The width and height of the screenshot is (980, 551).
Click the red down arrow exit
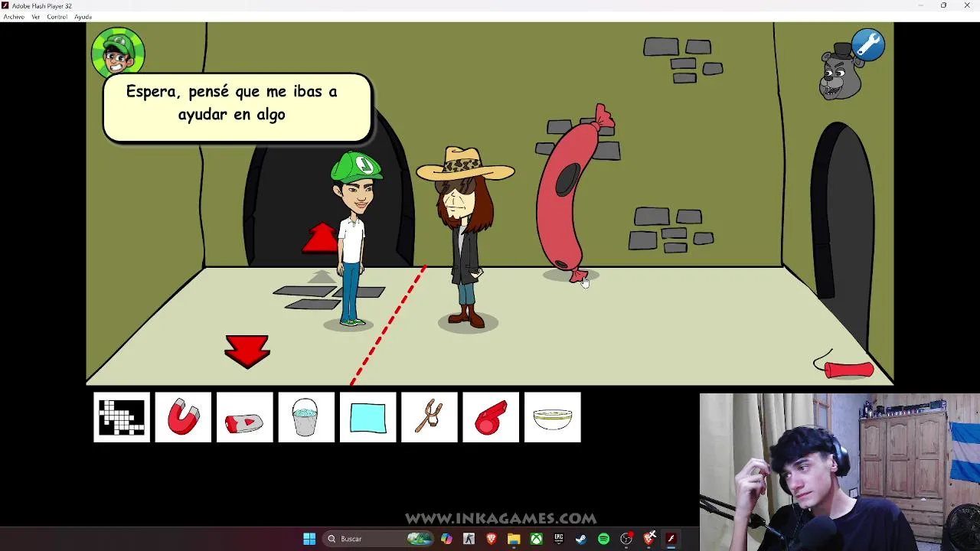[x=247, y=351]
